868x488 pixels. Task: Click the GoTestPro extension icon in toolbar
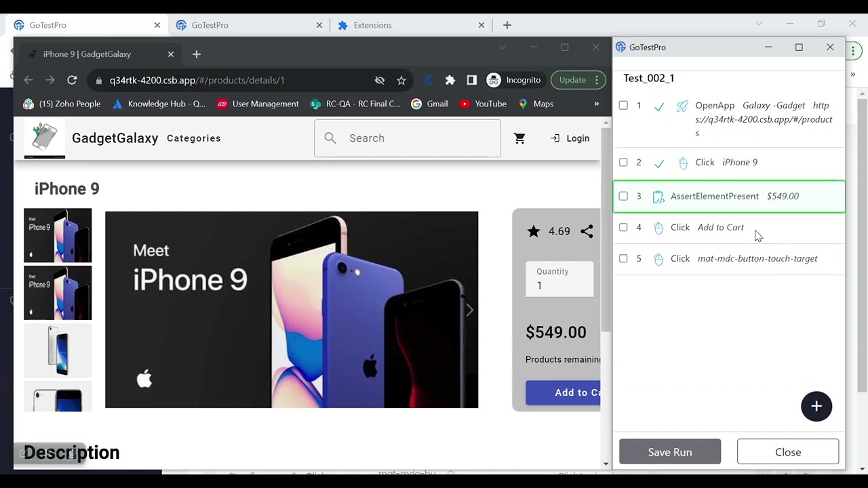(x=429, y=80)
